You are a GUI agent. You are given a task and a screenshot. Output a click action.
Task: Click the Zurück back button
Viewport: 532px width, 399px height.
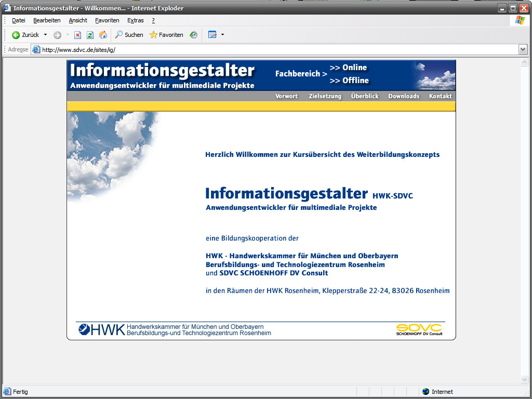(x=25, y=35)
